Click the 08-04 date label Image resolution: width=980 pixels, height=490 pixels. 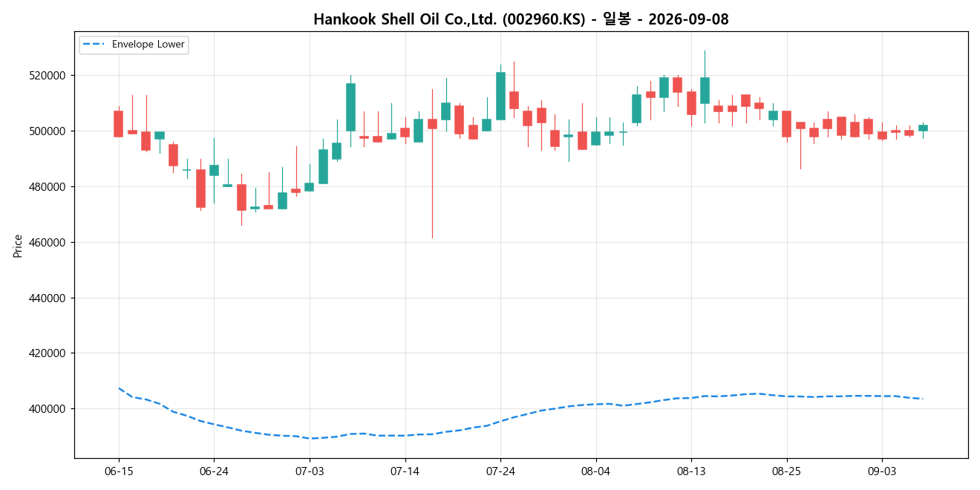point(595,471)
